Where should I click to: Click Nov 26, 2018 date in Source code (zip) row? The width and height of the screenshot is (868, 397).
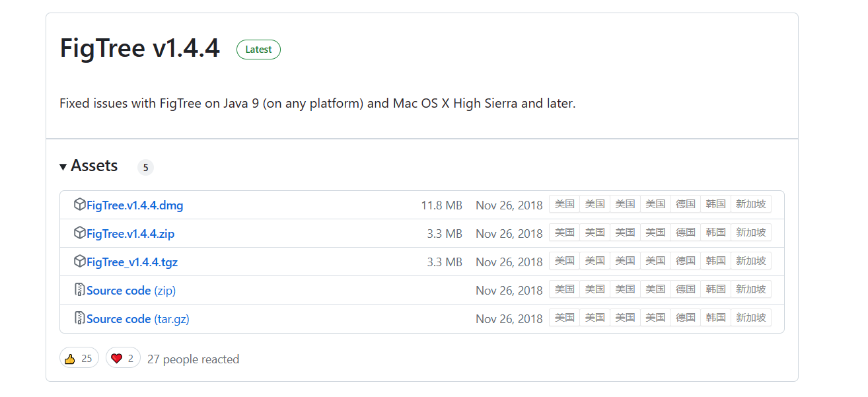[x=509, y=291]
